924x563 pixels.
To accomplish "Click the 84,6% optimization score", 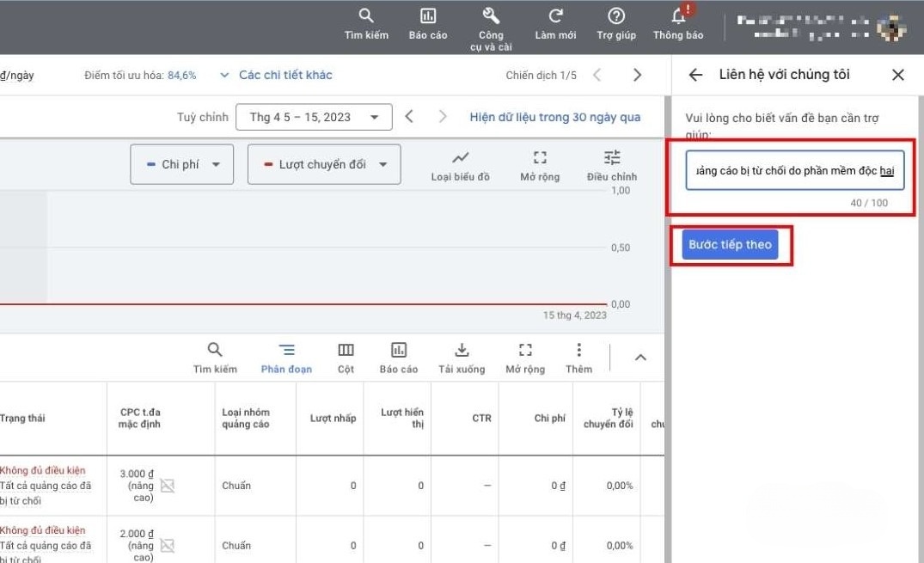I will click(181, 76).
